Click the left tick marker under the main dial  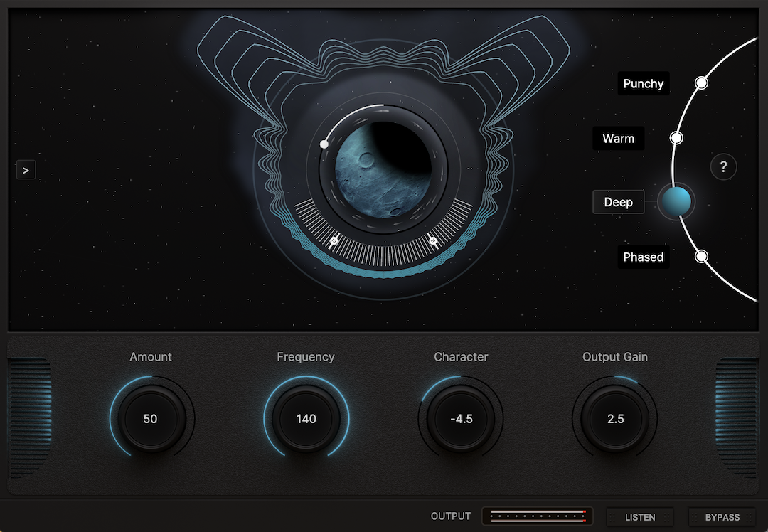[x=334, y=240]
